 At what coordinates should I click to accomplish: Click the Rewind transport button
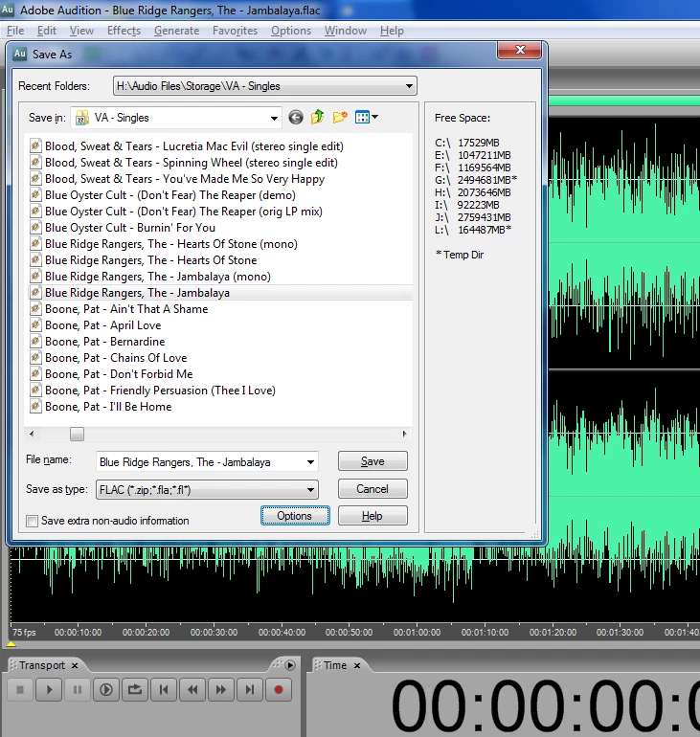coord(192,689)
